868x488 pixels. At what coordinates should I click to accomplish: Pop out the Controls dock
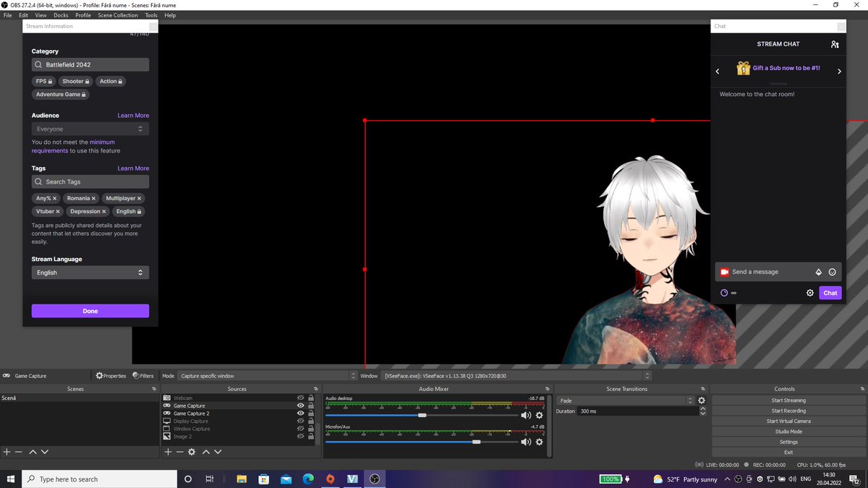click(861, 389)
